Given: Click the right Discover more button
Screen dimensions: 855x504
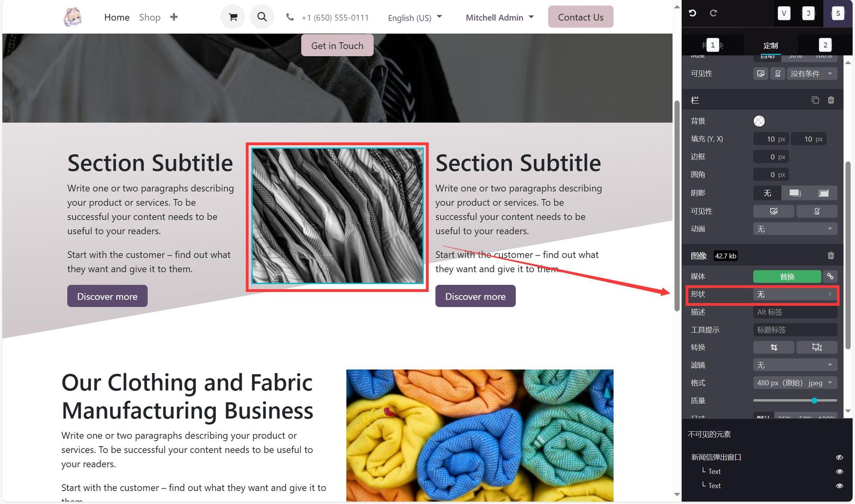Looking at the screenshot, I should 475,296.
